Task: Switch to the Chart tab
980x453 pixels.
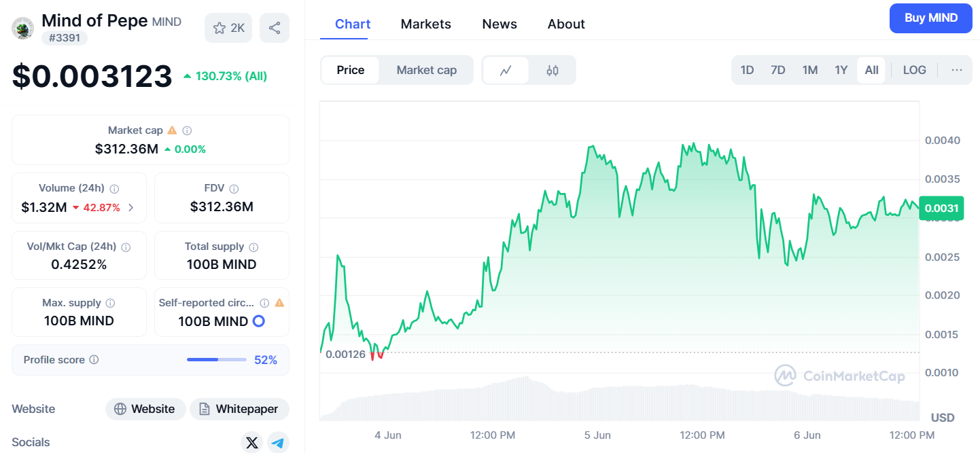Action: pyautogui.click(x=353, y=24)
